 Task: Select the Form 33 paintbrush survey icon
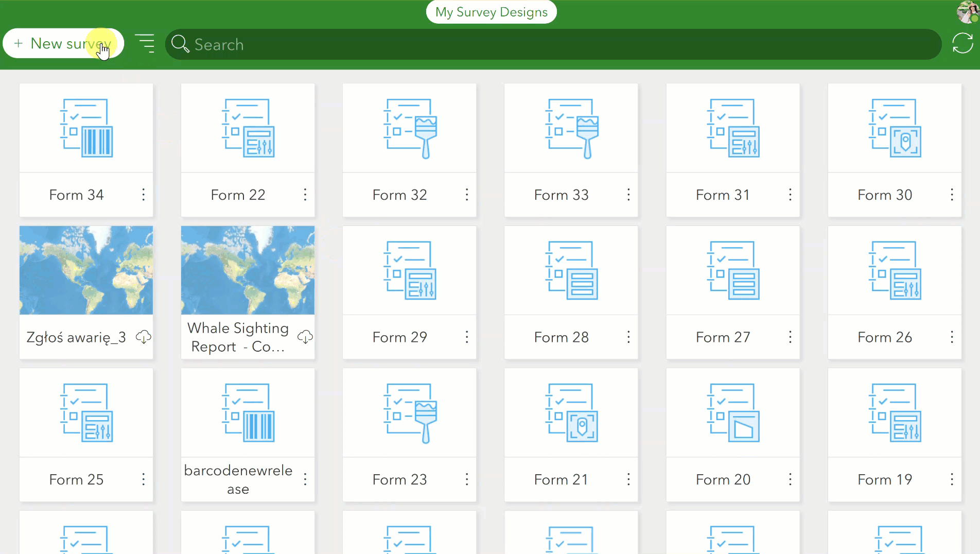click(x=571, y=128)
